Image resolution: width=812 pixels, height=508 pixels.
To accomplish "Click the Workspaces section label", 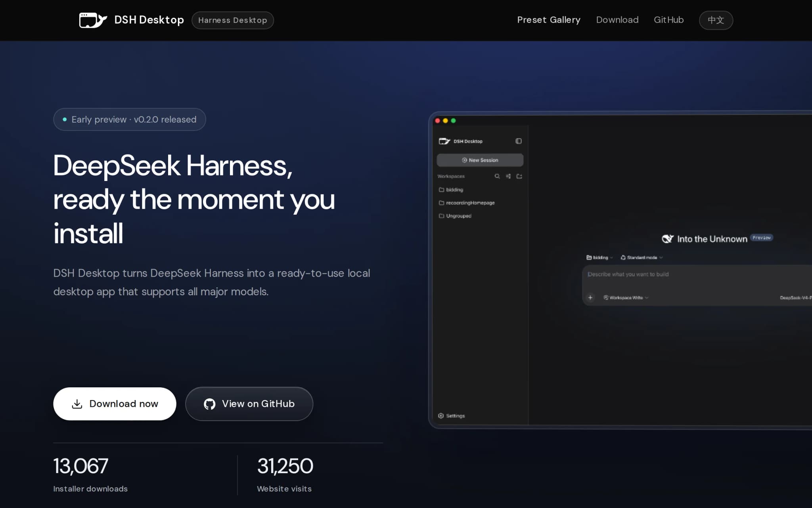I will [x=451, y=176].
